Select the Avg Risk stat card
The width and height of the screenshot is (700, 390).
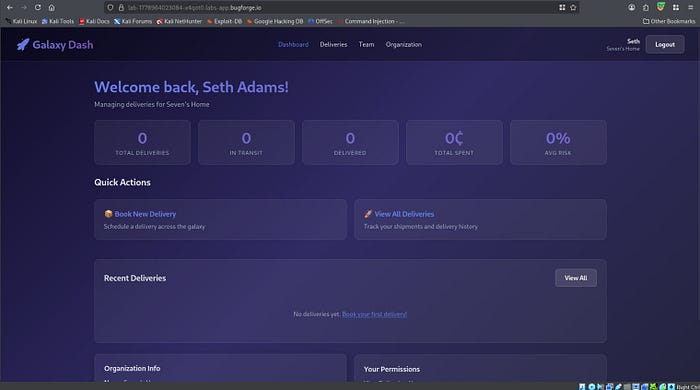558,142
